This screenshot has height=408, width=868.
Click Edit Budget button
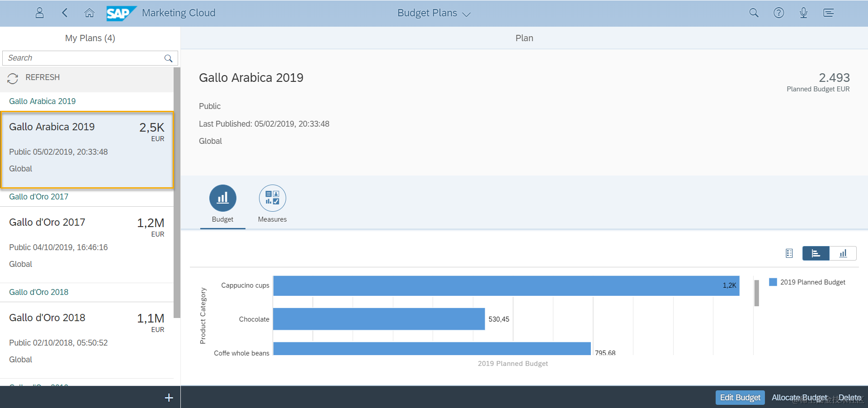(x=740, y=398)
